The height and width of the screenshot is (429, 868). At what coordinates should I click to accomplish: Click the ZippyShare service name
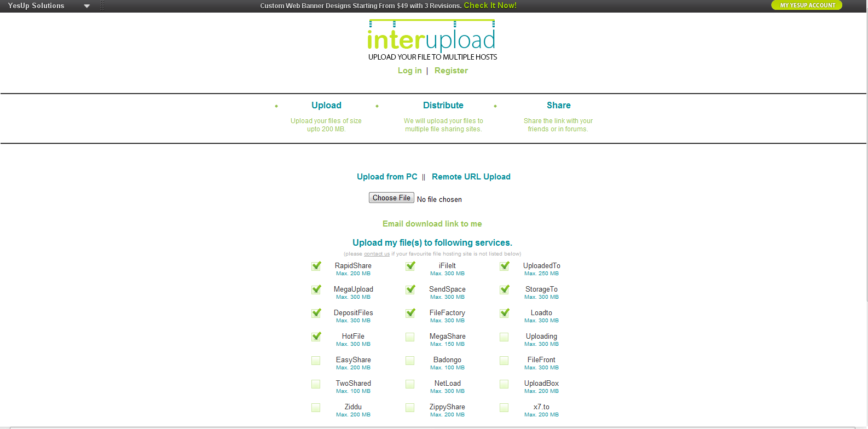[447, 407]
